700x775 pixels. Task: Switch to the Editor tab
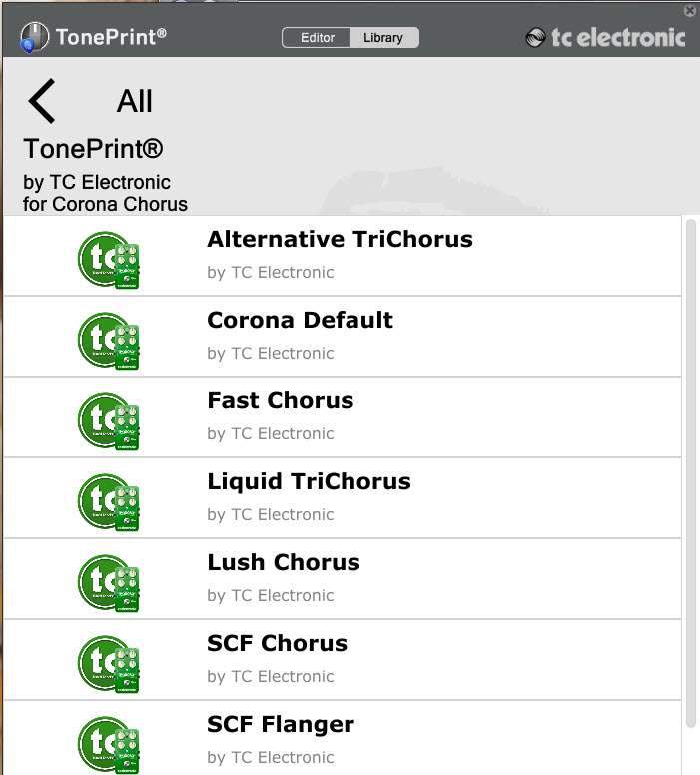[317, 38]
